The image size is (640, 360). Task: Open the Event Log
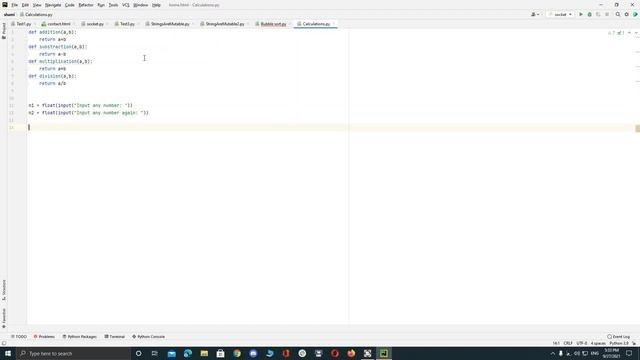pos(619,337)
